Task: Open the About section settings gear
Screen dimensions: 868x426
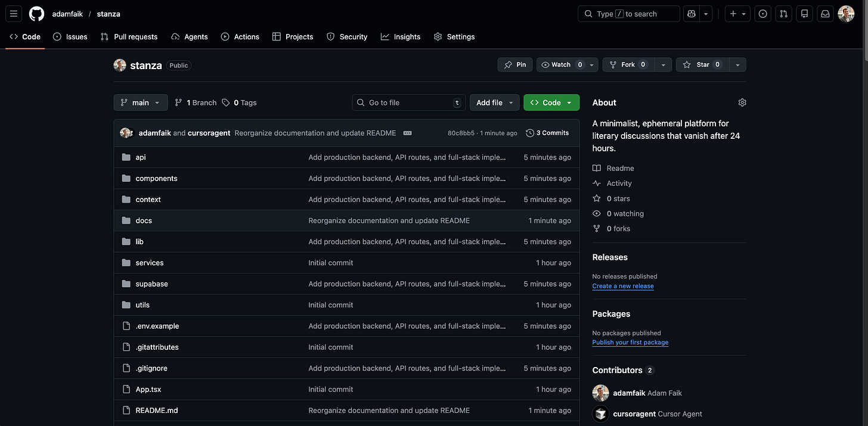Action: (742, 102)
